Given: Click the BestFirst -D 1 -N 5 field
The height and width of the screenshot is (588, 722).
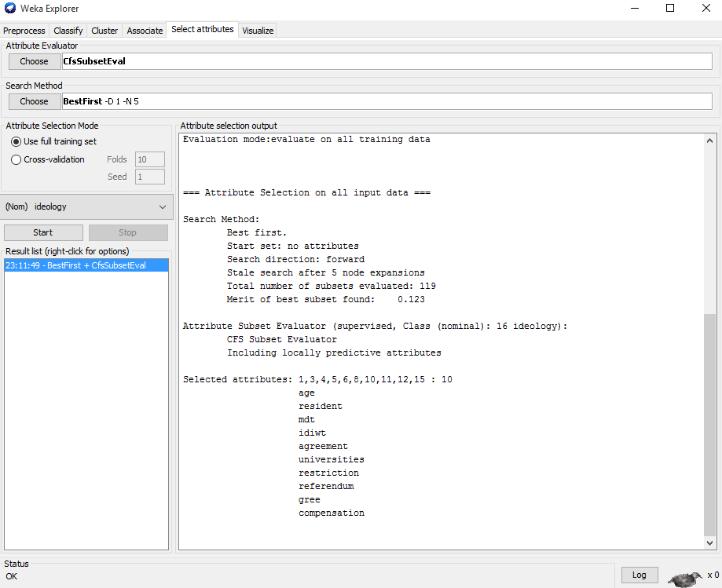Looking at the screenshot, I should [x=387, y=101].
